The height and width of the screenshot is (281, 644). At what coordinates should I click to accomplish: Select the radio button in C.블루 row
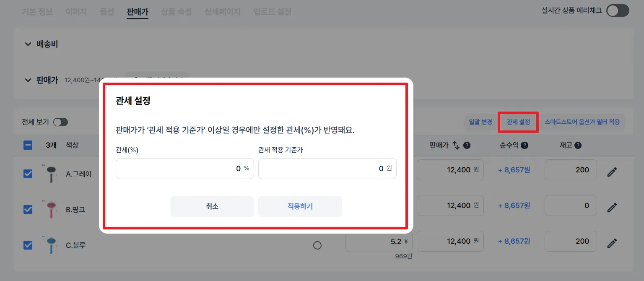coord(317,245)
